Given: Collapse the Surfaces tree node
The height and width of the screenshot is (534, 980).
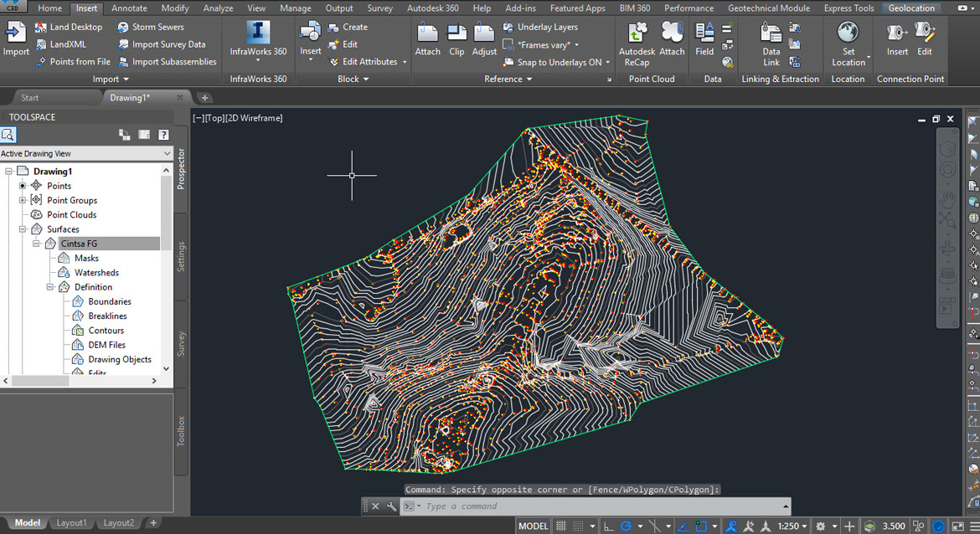Looking at the screenshot, I should (x=23, y=229).
